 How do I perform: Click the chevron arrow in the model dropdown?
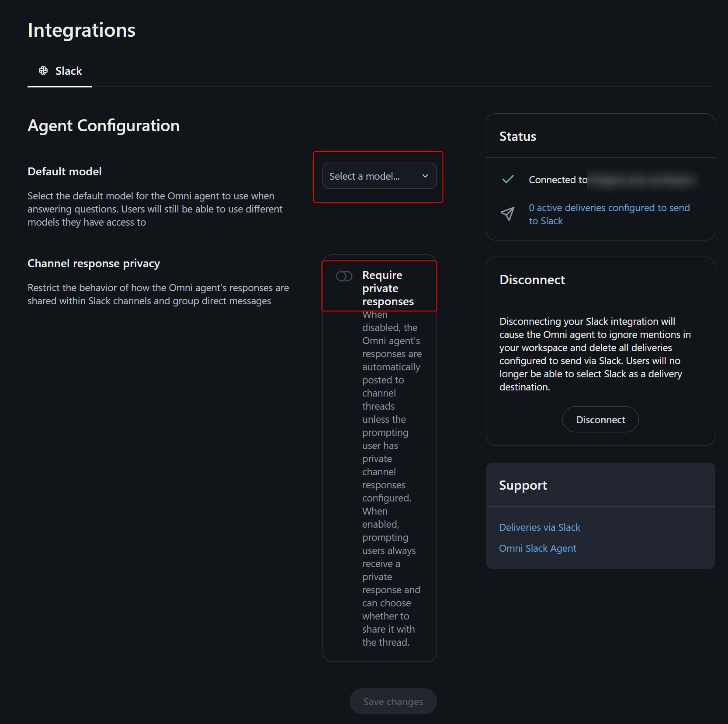(x=425, y=176)
